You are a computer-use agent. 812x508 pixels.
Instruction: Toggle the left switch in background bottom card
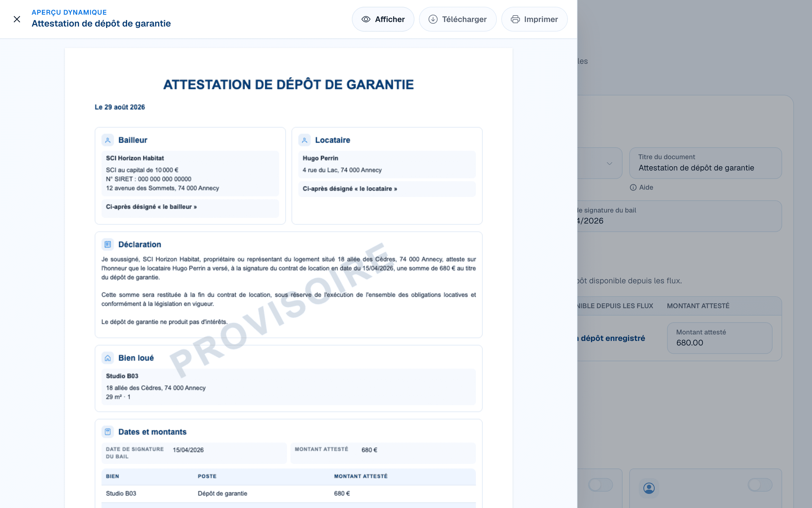point(600,485)
